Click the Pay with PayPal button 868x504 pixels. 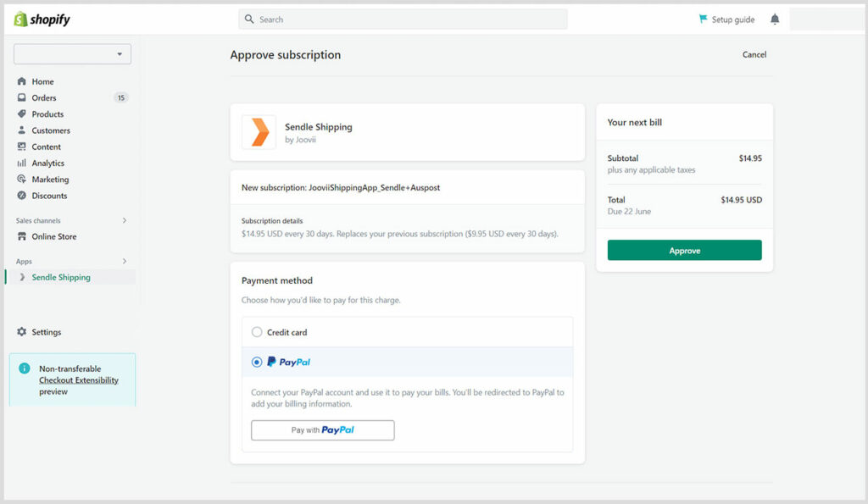(323, 429)
